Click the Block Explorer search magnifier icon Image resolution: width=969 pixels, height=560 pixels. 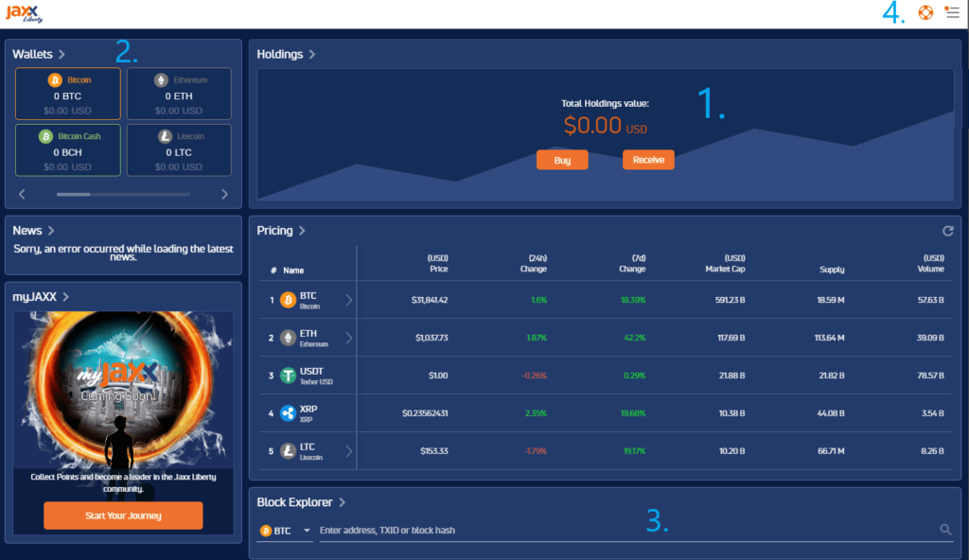click(x=945, y=529)
